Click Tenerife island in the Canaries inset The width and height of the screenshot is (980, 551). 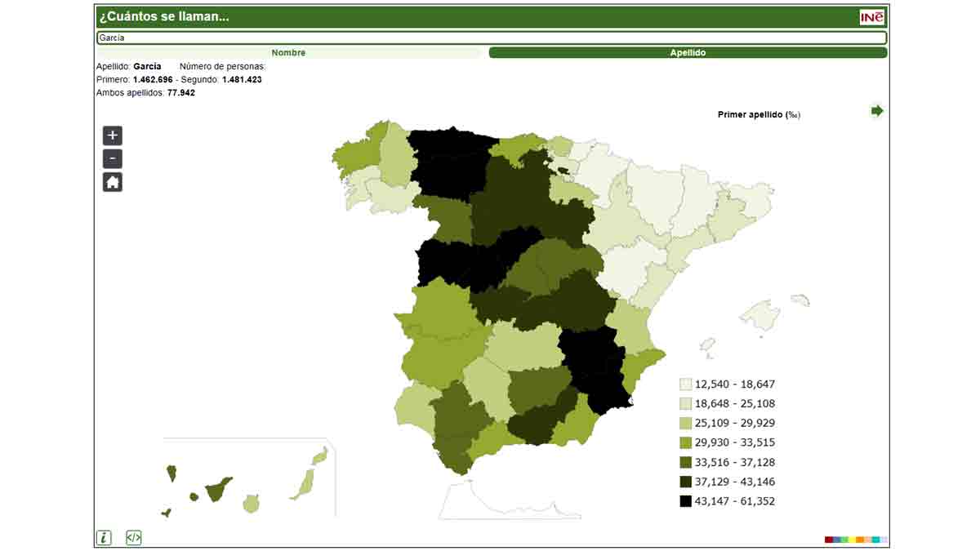point(218,490)
